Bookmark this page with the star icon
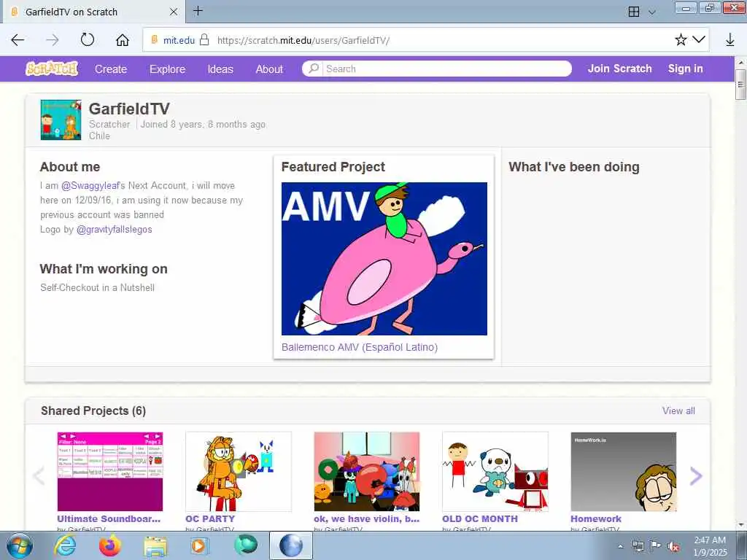 coord(681,39)
